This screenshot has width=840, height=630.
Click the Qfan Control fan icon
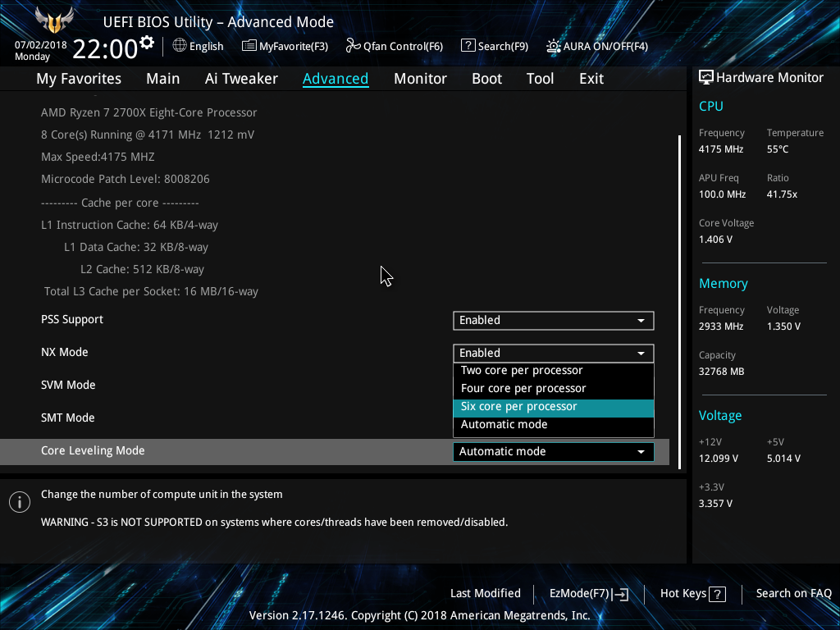click(353, 46)
